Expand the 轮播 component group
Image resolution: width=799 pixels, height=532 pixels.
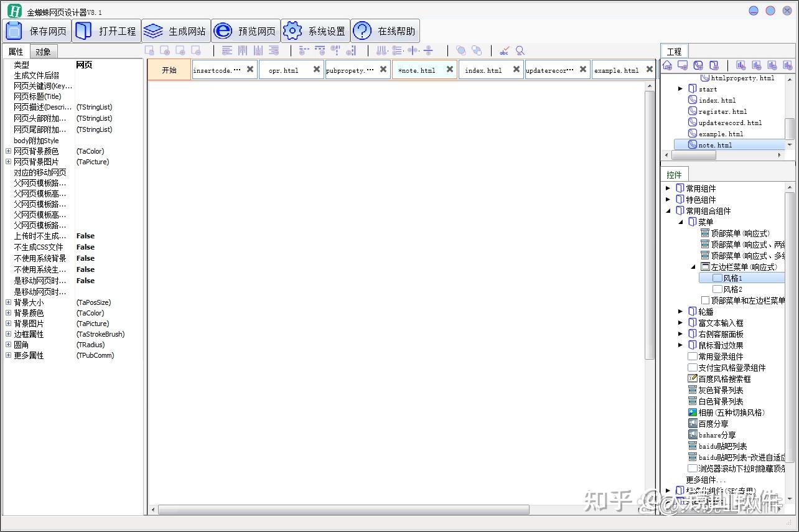coord(681,312)
